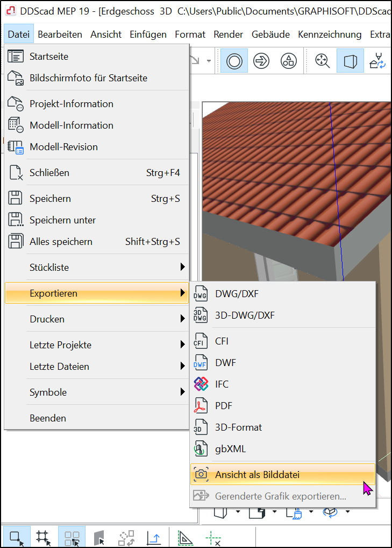392x548 pixels.
Task: Open dropdown beside orbit cube icon
Action: (348, 511)
